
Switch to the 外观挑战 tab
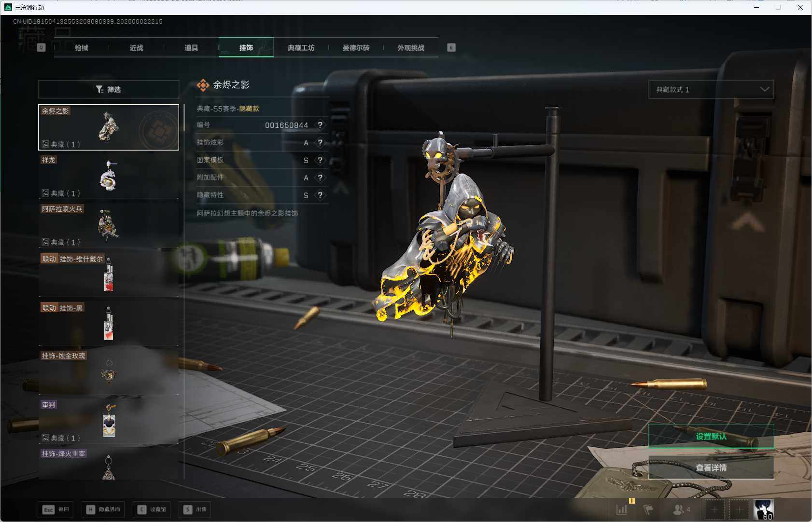[411, 48]
